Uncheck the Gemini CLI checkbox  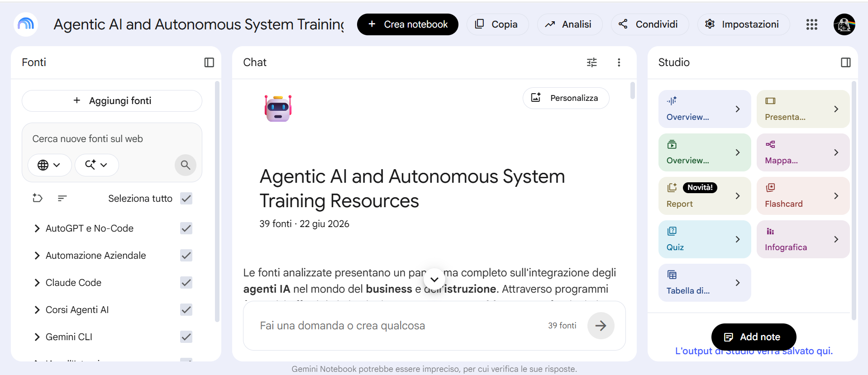(186, 337)
